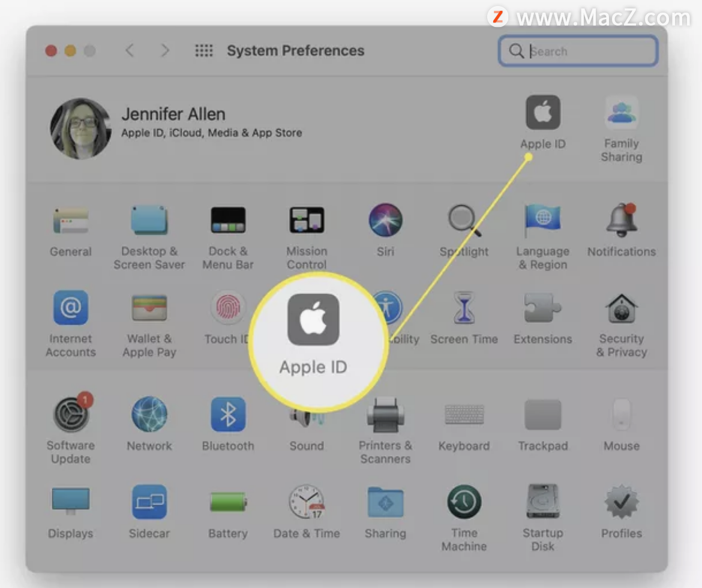Open Battery preferences
The image size is (702, 588).
tap(228, 502)
